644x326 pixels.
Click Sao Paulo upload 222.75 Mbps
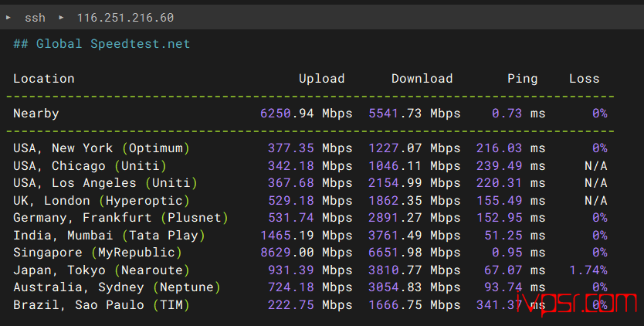pyautogui.click(x=310, y=305)
